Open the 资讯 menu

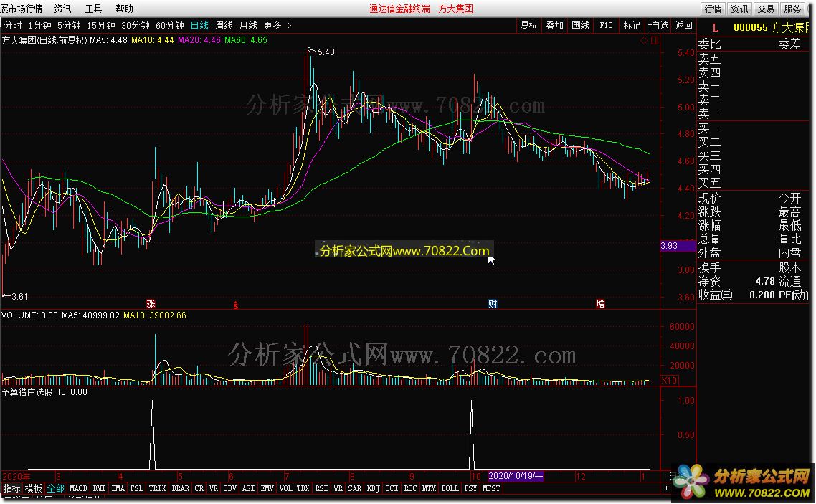62,9
